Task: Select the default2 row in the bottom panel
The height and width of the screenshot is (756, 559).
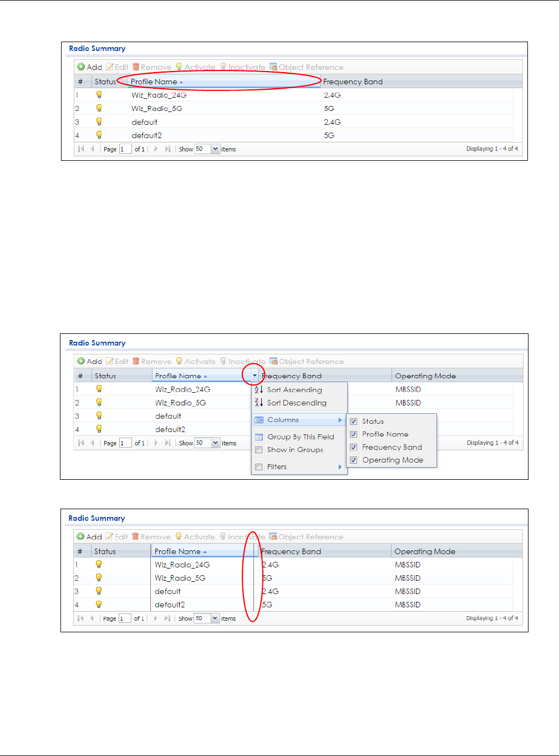Action: (x=294, y=605)
